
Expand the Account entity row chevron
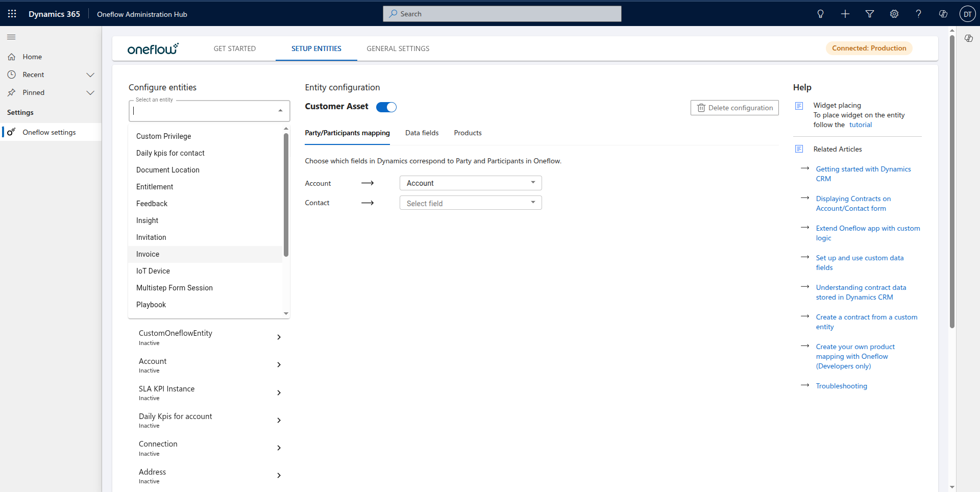[x=279, y=364]
